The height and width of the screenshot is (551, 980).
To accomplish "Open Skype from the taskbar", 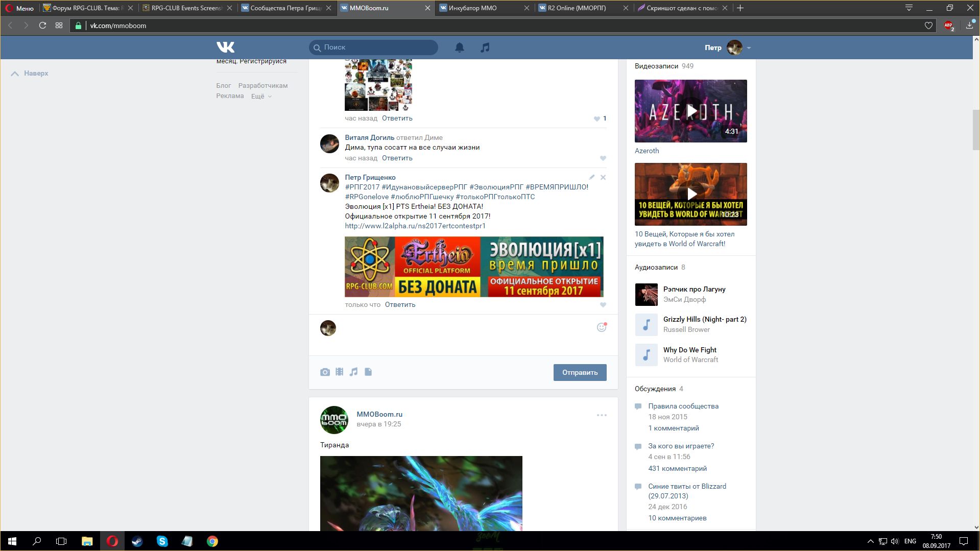I will pos(162,541).
